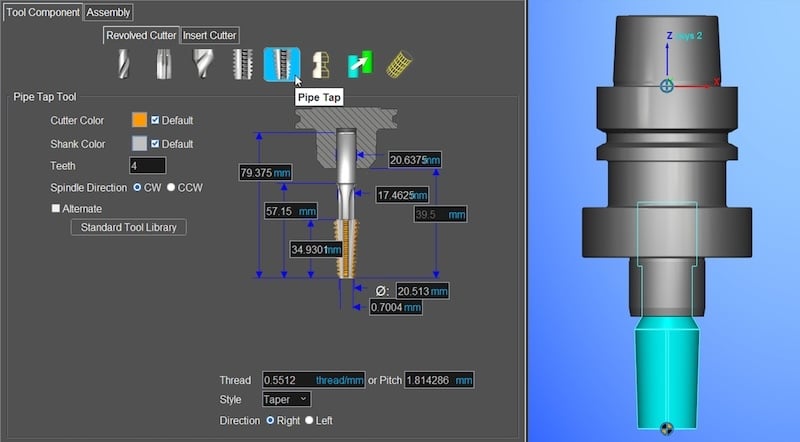Edit the 79.375 mm overall length field
This screenshot has width=800, height=442.
pyautogui.click(x=265, y=173)
